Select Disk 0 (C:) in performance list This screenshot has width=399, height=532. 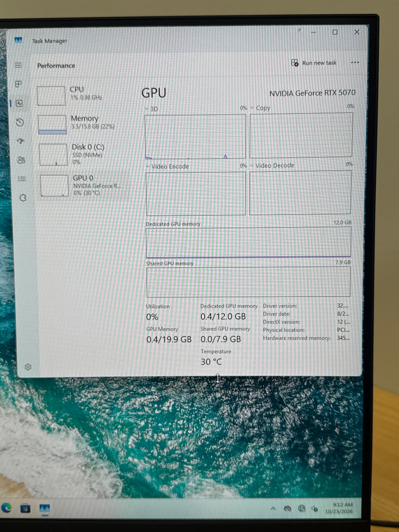click(82, 154)
